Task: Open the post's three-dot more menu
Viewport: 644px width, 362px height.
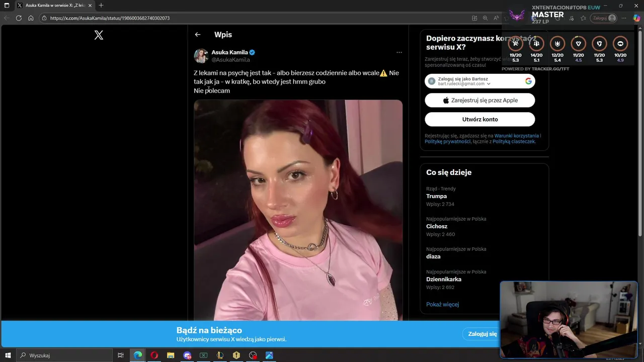Action: click(399, 52)
